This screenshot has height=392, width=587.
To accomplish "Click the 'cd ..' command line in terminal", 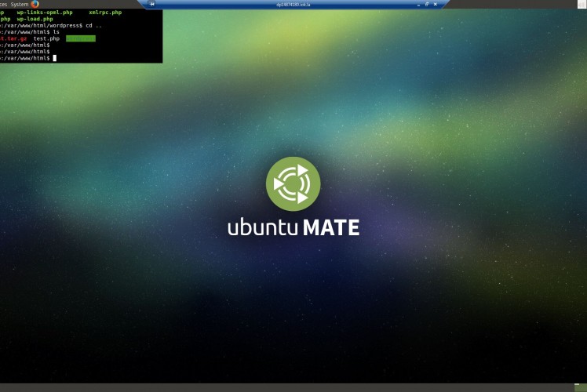I will (93, 25).
